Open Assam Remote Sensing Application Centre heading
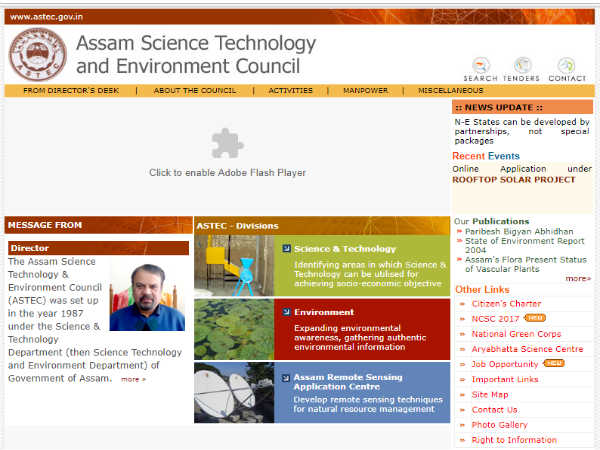 (348, 382)
